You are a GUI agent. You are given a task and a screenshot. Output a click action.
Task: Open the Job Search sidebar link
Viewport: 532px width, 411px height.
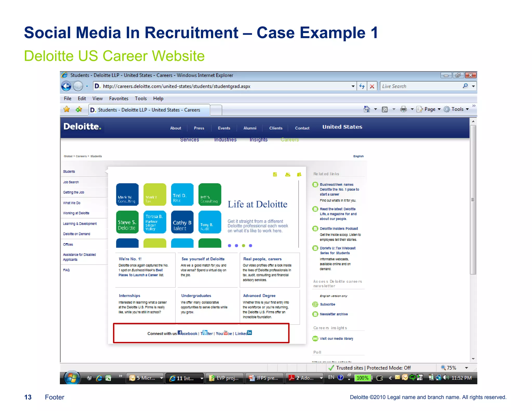pyautogui.click(x=71, y=182)
